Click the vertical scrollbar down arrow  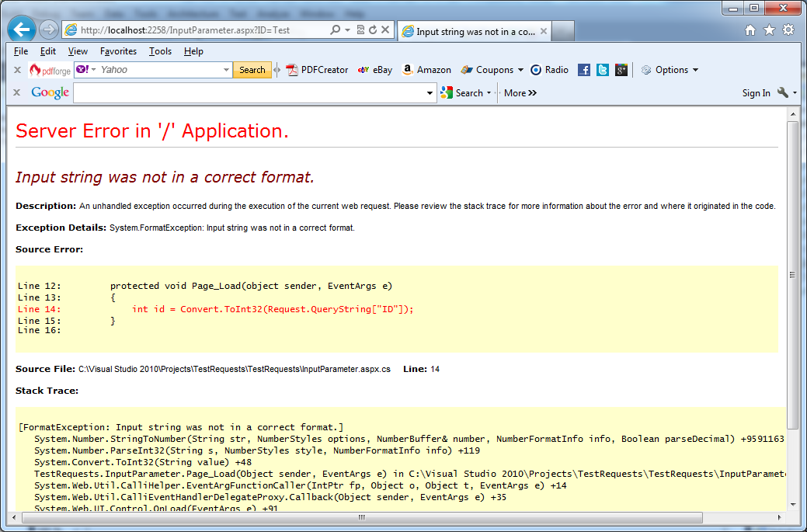click(x=792, y=506)
